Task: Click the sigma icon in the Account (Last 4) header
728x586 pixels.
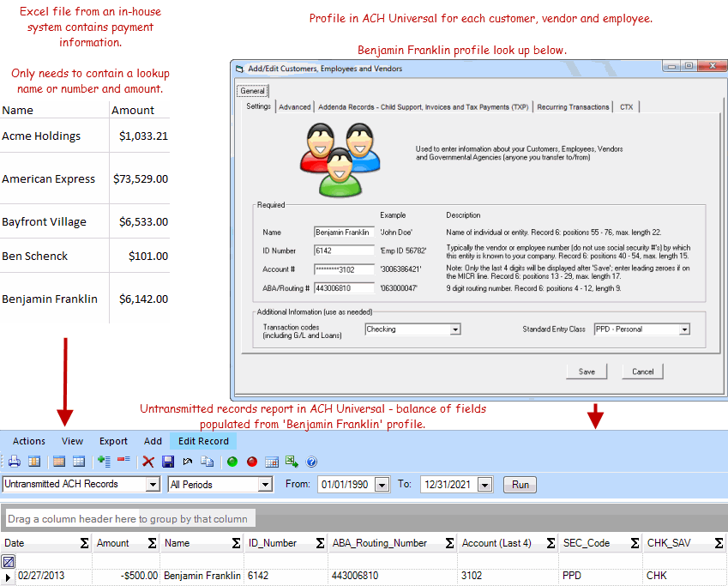Action: coord(551,543)
